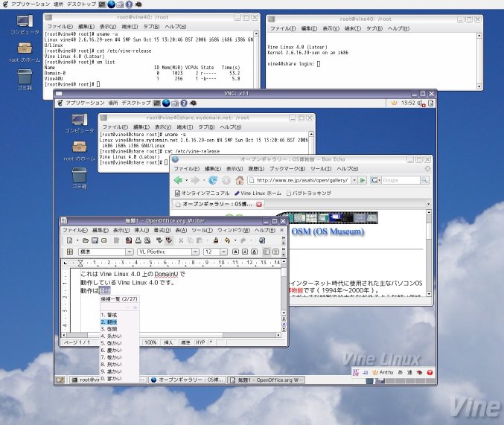Image resolution: width=504 pixels, height=425 pixels.
Task: Save the document via Writer's floppy icon
Action: tap(95, 240)
